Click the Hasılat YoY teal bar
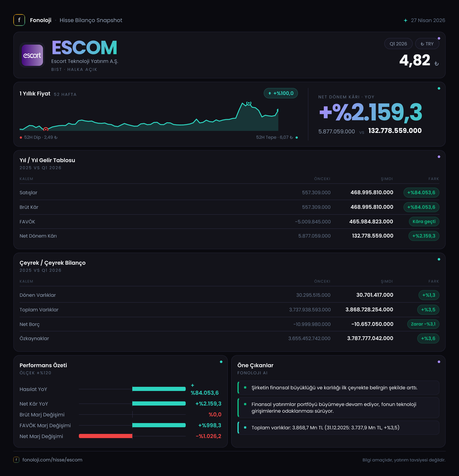459x476 pixels. click(x=159, y=389)
